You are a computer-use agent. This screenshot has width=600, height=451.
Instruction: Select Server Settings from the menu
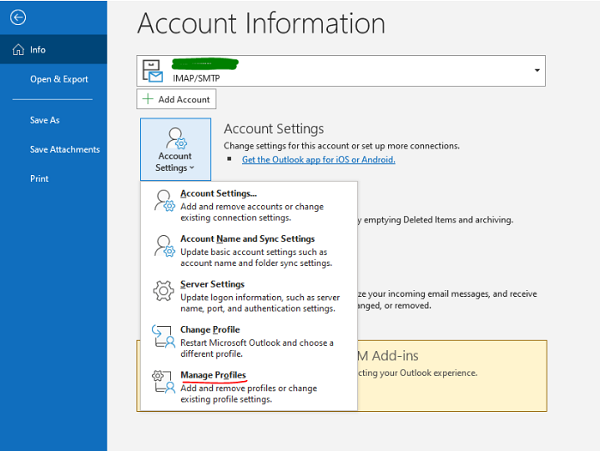[249, 296]
